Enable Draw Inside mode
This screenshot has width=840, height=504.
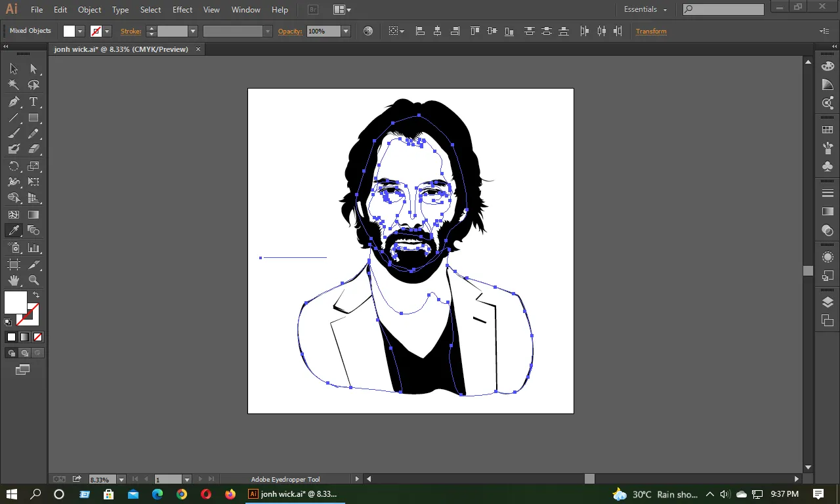tap(37, 353)
